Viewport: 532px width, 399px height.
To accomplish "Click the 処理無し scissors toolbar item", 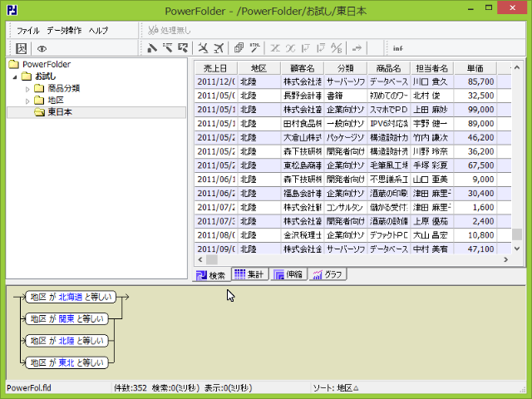I will pyautogui.click(x=170, y=30).
